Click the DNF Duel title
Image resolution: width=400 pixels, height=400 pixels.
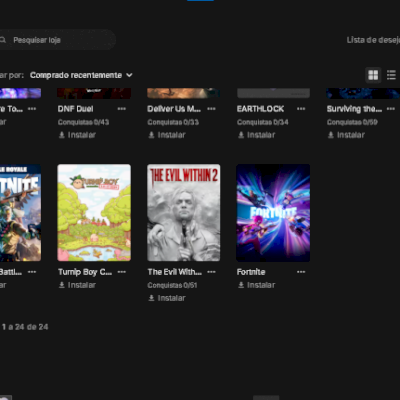click(x=76, y=109)
